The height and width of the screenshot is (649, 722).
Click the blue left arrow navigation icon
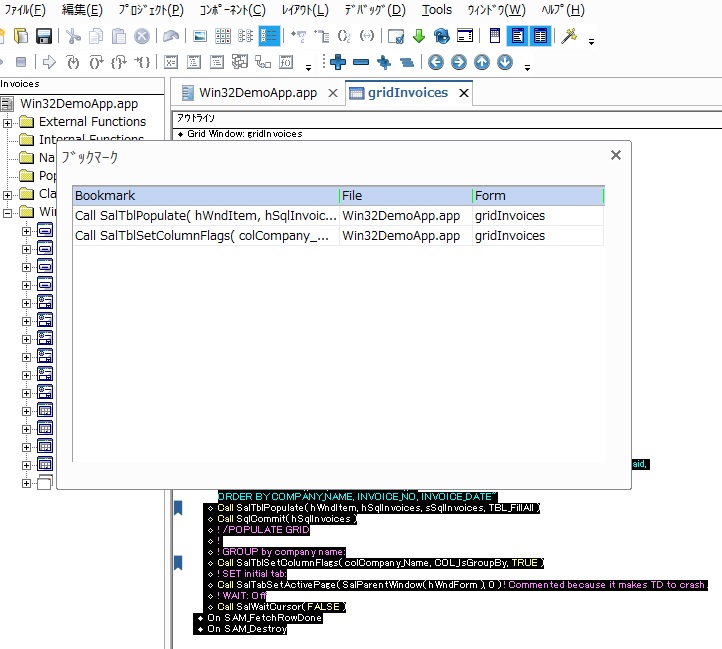pyautogui.click(x=436, y=62)
